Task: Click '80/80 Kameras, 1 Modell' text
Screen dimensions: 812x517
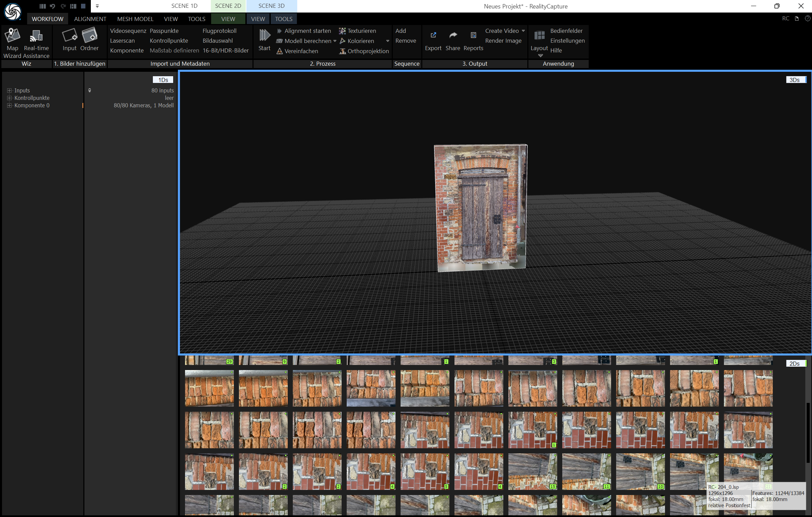Action: tap(144, 105)
